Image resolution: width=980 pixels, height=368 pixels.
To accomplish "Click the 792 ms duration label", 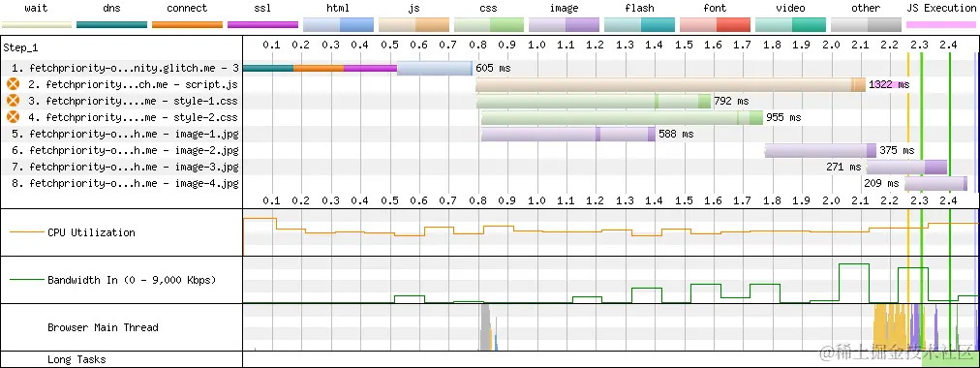I will [731, 101].
